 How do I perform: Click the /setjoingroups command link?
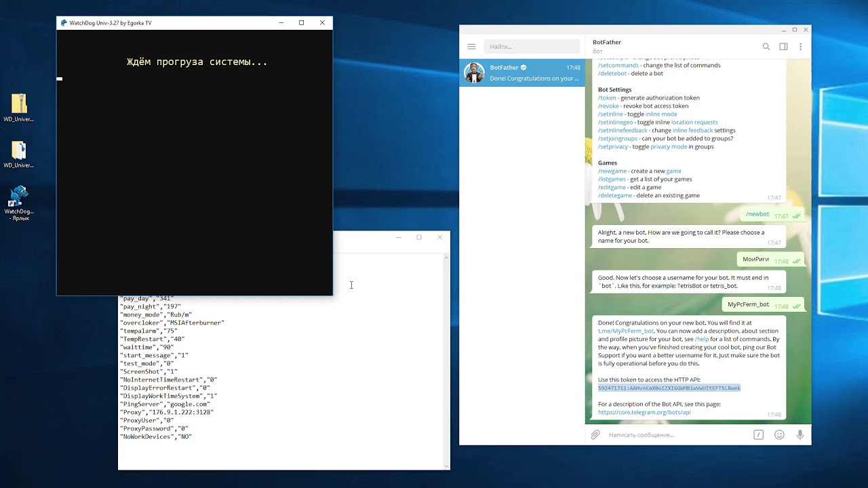[x=618, y=138]
